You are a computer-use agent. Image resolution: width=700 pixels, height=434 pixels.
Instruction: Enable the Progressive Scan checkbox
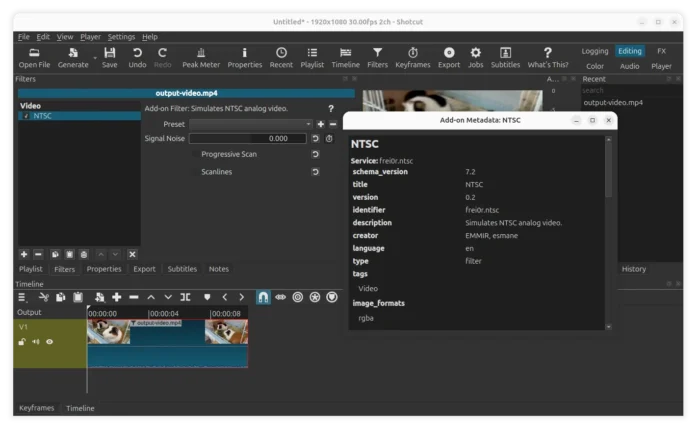[x=195, y=154]
